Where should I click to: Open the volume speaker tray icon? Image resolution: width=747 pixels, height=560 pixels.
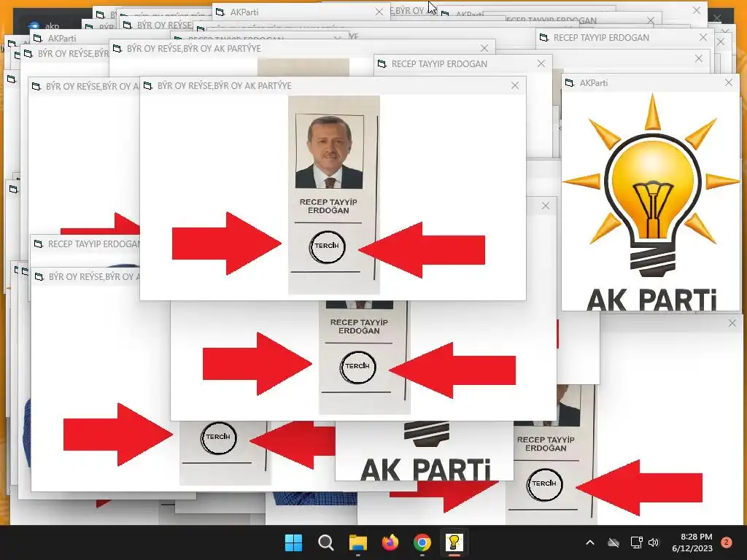(654, 542)
